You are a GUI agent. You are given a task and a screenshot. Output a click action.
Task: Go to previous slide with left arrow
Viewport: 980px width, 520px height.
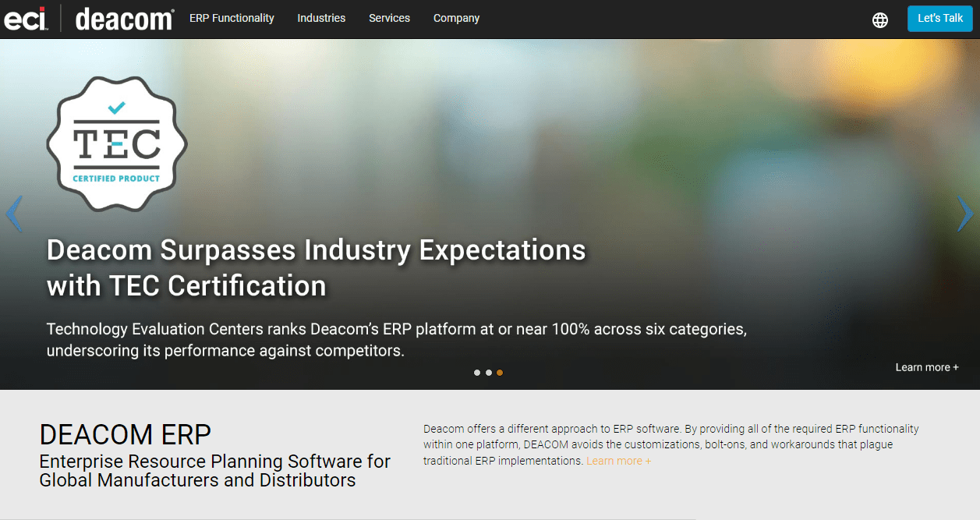coord(13,214)
